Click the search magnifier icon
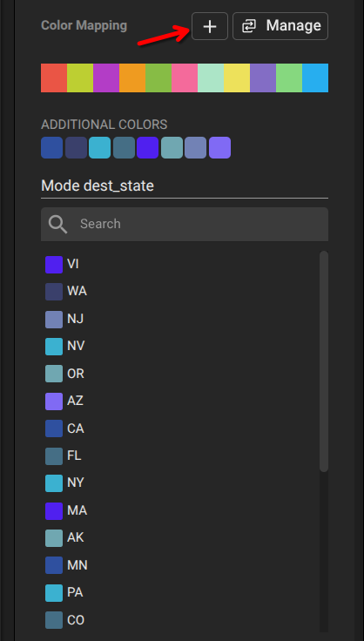Image resolution: width=364 pixels, height=641 pixels. click(57, 224)
